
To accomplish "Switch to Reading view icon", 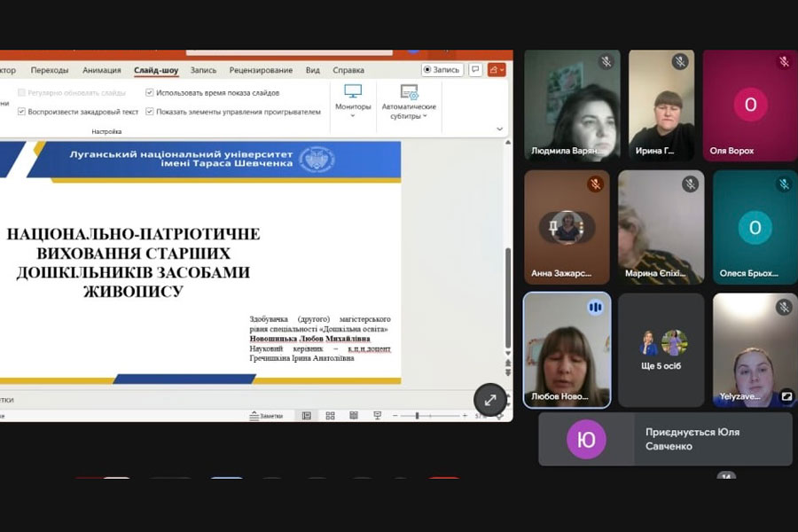I will [353, 415].
